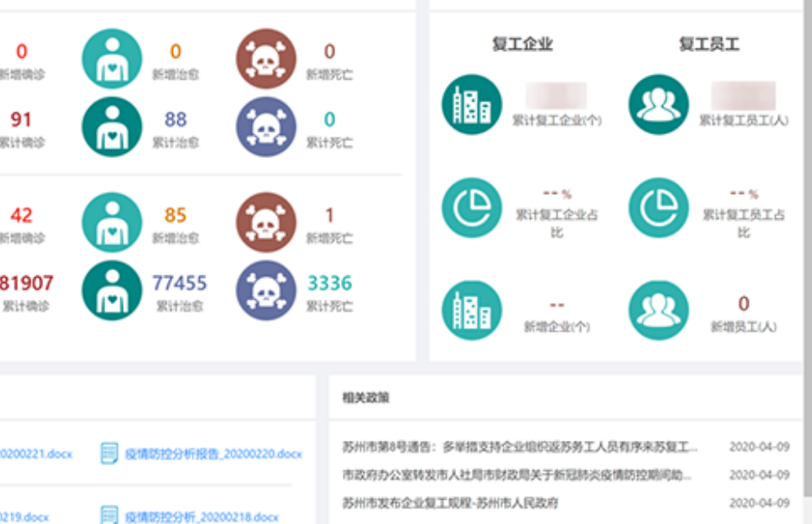Click the skull icon beside 0 新增死亡
The image size is (812, 524).
[266, 57]
